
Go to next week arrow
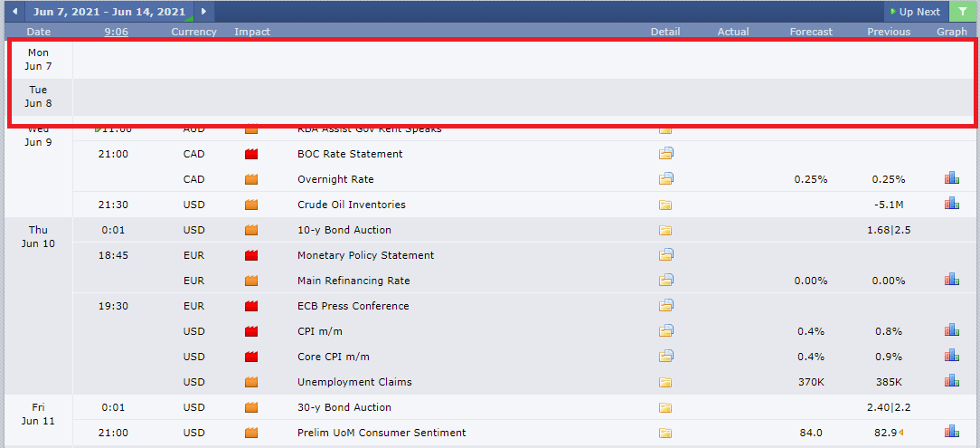pos(203,11)
